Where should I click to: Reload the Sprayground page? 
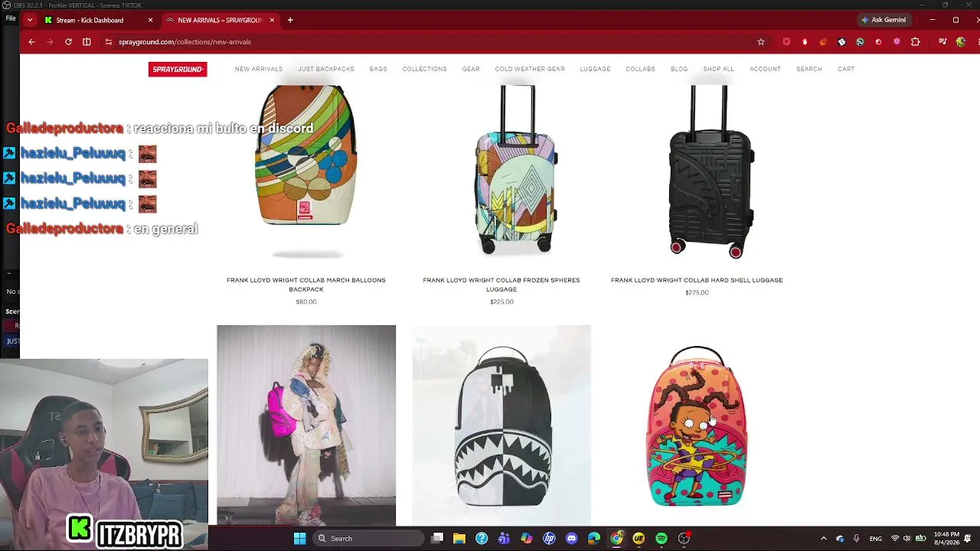click(68, 42)
